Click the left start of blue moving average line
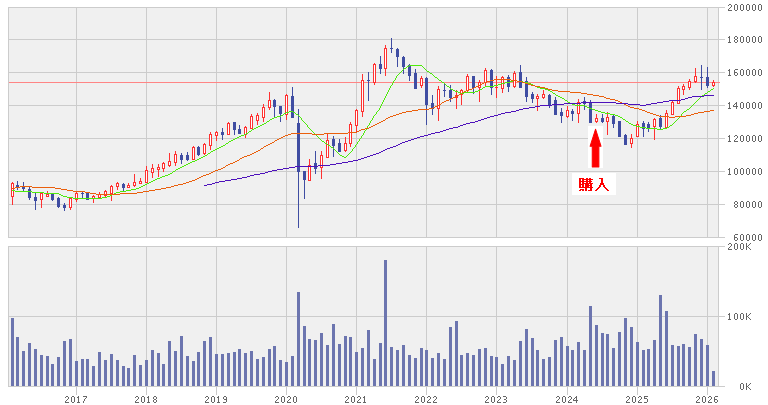The height and width of the screenshot is (405, 768). pyautogui.click(x=205, y=185)
